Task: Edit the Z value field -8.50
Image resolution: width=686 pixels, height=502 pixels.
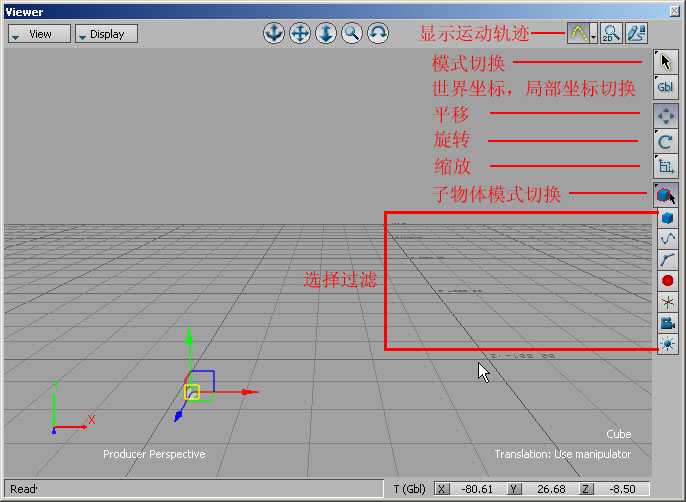Action: click(x=621, y=489)
